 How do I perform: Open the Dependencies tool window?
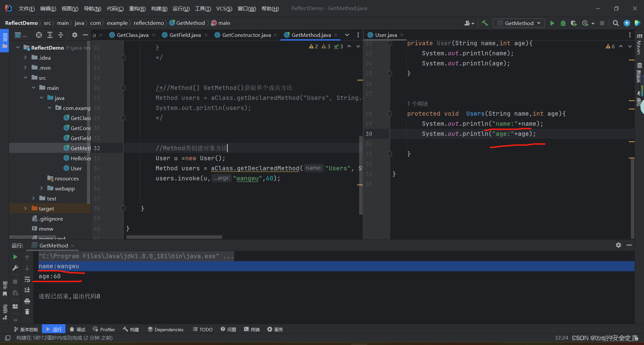(166, 330)
